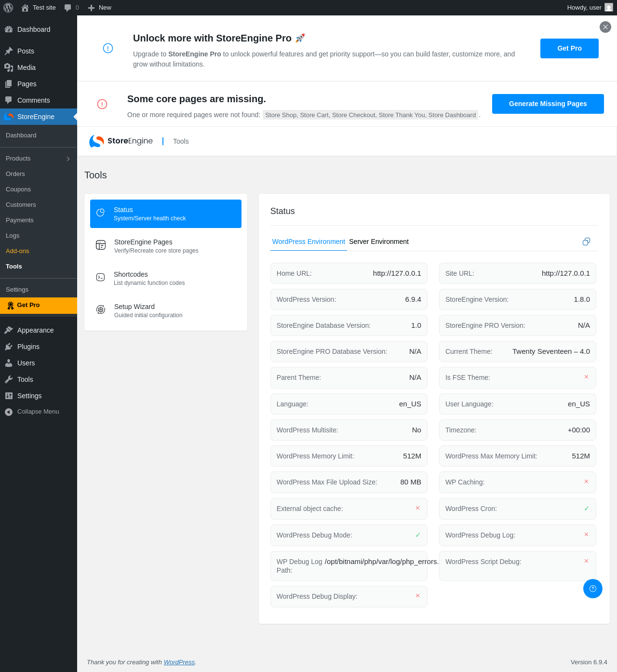Open StoreEngine Pages tool section
This screenshot has height=672, width=617.
pos(166,246)
